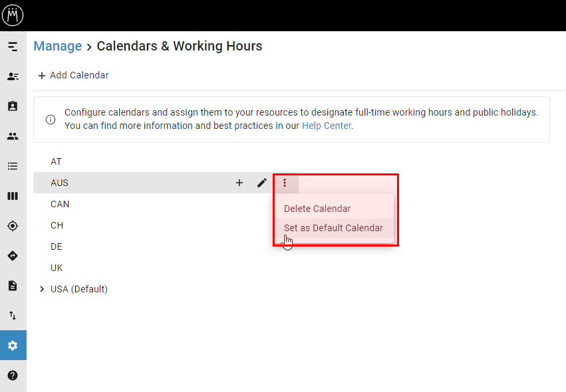This screenshot has width=566, height=392.
Task: Select Delete Calendar from the menu
Action: pyautogui.click(x=317, y=208)
